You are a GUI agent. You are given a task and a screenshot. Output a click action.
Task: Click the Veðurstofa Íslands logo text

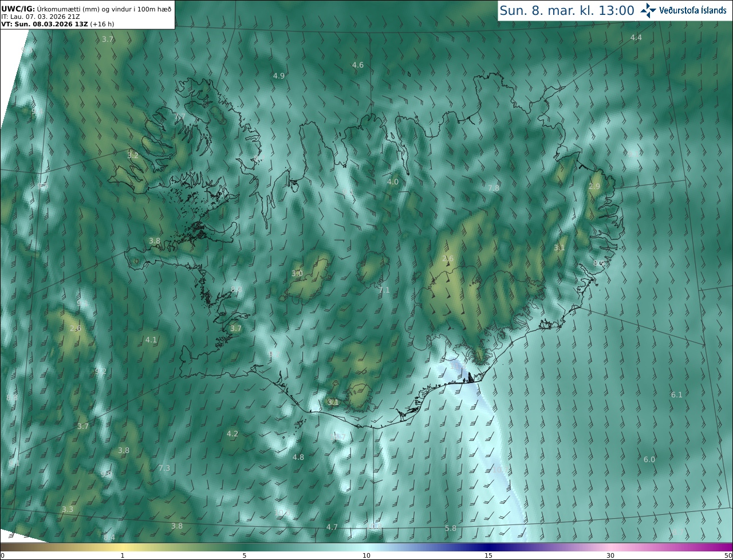click(x=693, y=10)
